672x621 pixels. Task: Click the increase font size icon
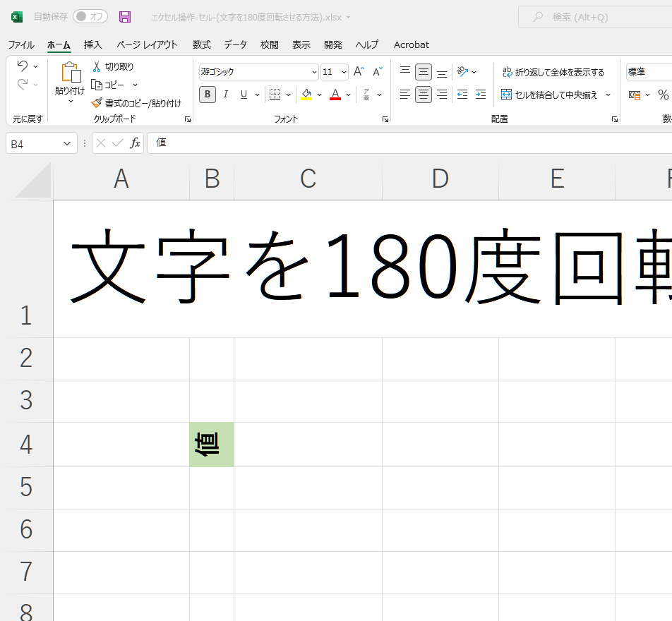coord(359,72)
